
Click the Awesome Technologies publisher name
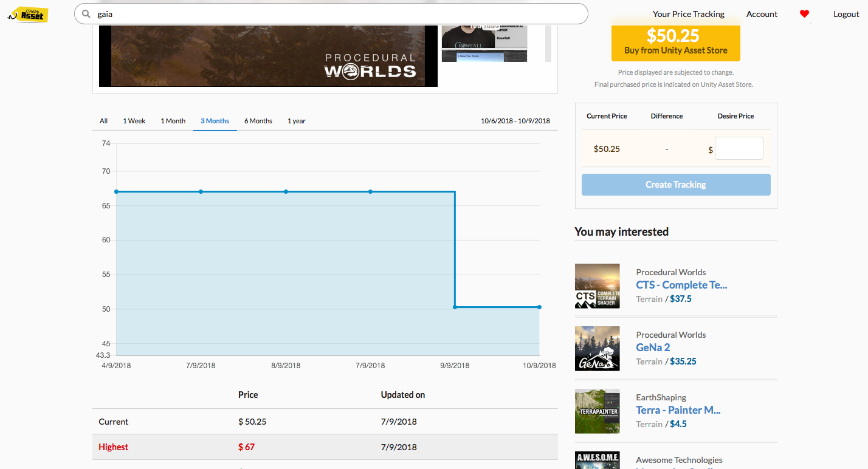tap(679, 460)
